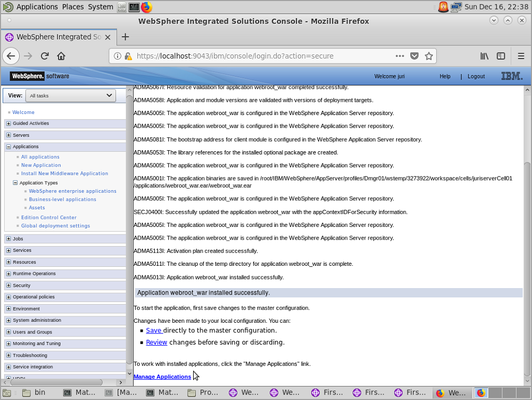The image size is (532, 400).
Task: Expand the Resources section
Action: tap(9, 262)
